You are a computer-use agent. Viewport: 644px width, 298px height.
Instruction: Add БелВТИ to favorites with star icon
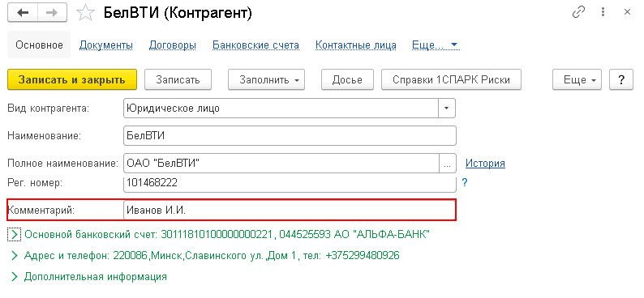(85, 13)
